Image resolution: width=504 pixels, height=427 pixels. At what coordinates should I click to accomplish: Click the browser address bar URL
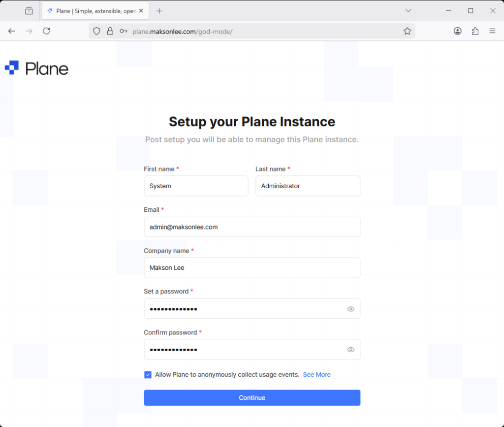pos(183,32)
